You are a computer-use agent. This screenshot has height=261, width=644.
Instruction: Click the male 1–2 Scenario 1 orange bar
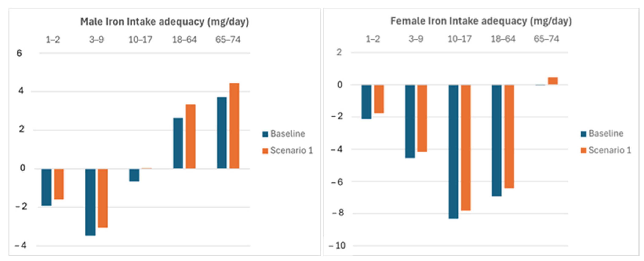59,184
